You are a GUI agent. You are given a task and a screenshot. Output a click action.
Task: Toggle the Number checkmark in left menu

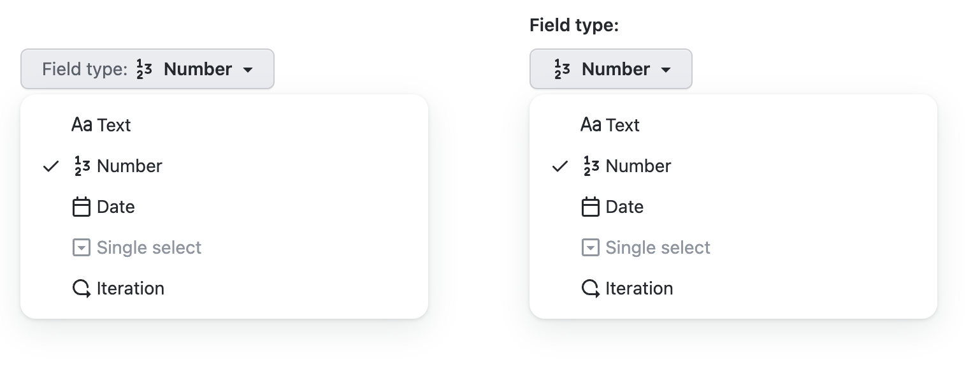(x=51, y=166)
